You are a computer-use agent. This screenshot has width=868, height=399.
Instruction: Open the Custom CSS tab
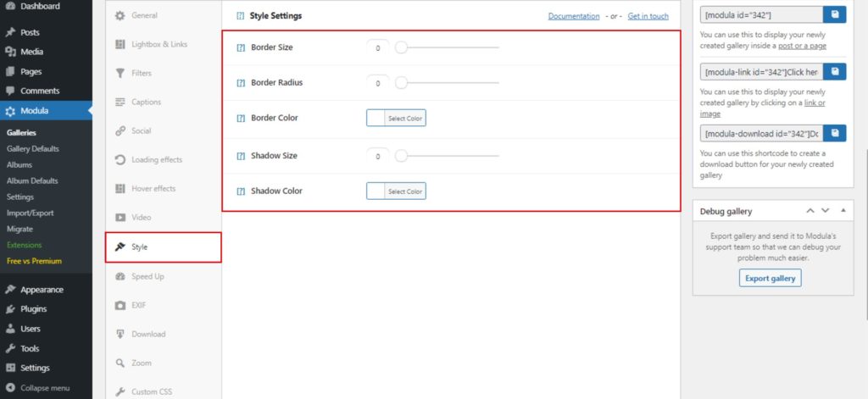[x=151, y=391]
